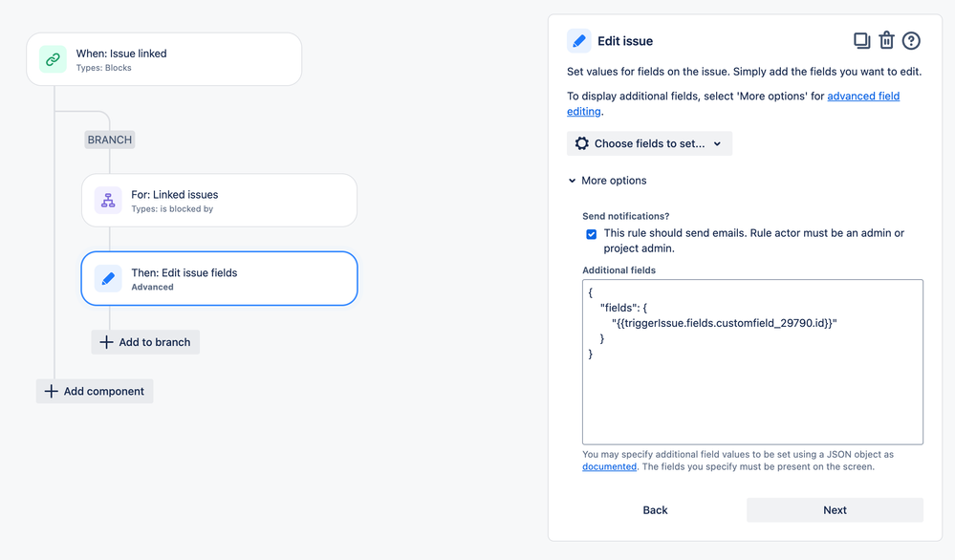
Task: Click the purple branch hierarchy icon
Action: coord(108,201)
